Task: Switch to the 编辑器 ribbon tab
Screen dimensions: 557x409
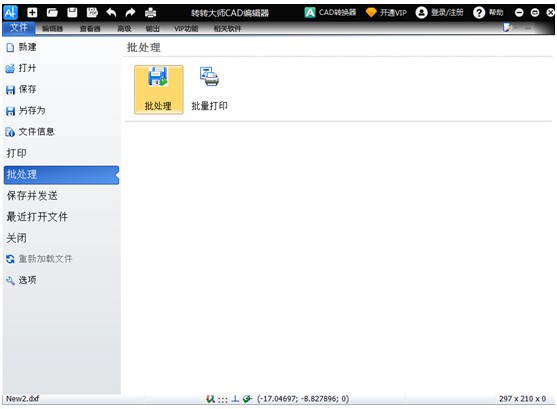Action: coord(53,28)
